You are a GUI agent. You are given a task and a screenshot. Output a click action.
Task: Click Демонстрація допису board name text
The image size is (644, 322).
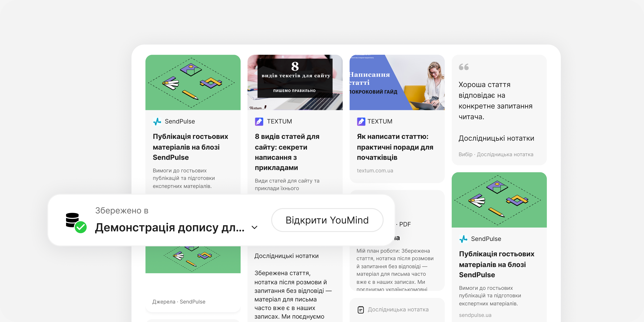[170, 228]
